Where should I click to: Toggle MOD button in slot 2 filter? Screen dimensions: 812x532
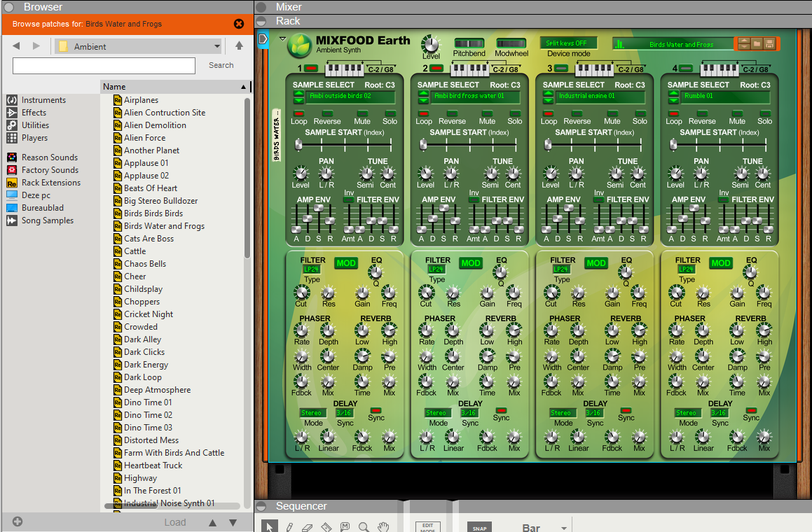tap(471, 263)
